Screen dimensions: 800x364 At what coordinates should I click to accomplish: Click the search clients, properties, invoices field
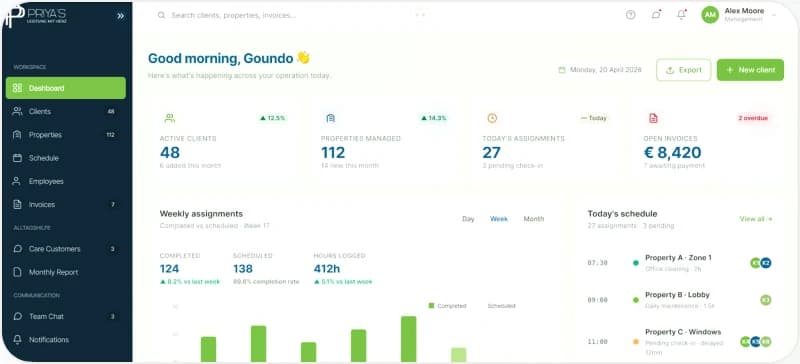[291, 15]
